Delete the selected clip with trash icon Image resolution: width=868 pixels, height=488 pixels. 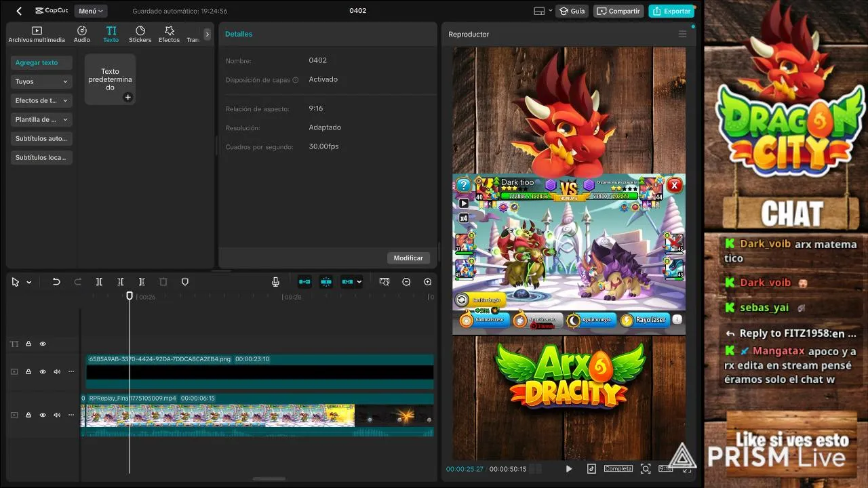[x=163, y=282]
